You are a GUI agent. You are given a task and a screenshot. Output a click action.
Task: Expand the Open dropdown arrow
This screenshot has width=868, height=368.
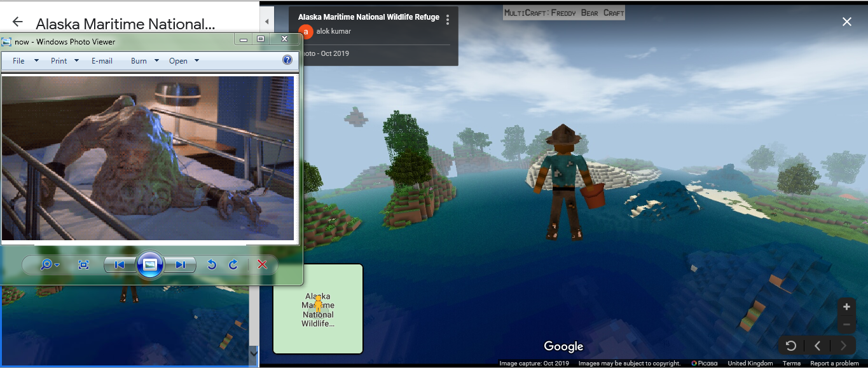pos(196,61)
